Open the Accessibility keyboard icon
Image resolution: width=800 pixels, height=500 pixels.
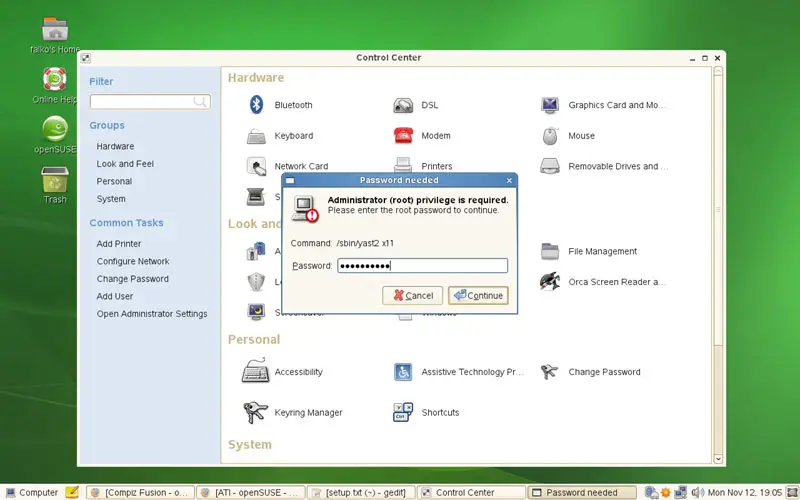(256, 371)
